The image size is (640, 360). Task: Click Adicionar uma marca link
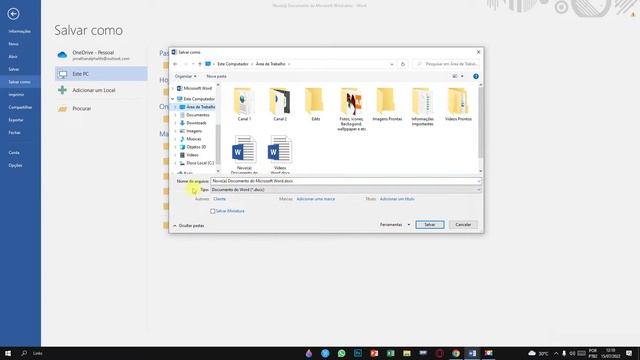316,199
